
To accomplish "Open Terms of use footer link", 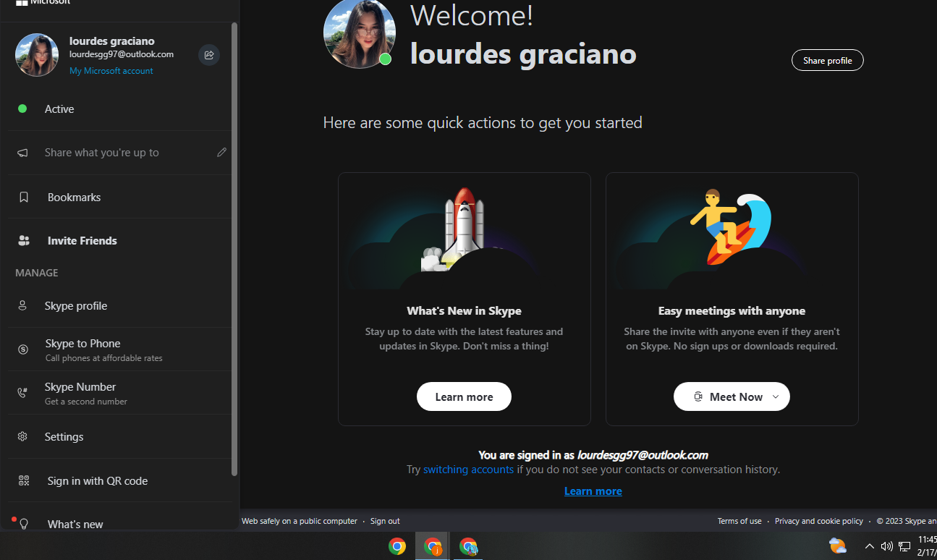I will [739, 521].
